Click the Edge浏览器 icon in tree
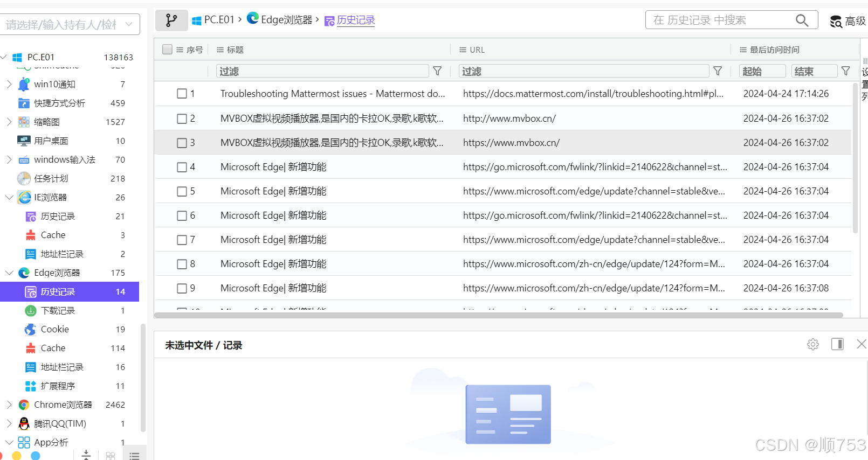This screenshot has width=868, height=460. [24, 273]
